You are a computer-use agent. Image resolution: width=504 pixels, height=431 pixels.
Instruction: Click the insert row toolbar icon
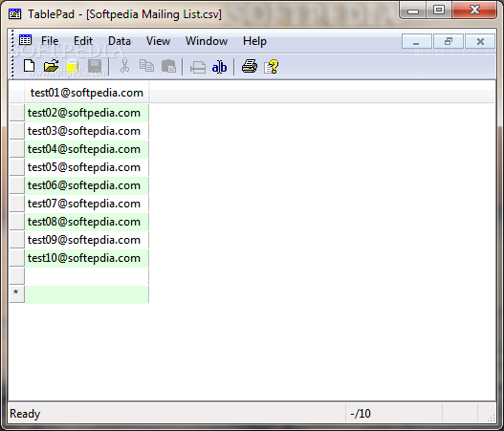[198, 67]
